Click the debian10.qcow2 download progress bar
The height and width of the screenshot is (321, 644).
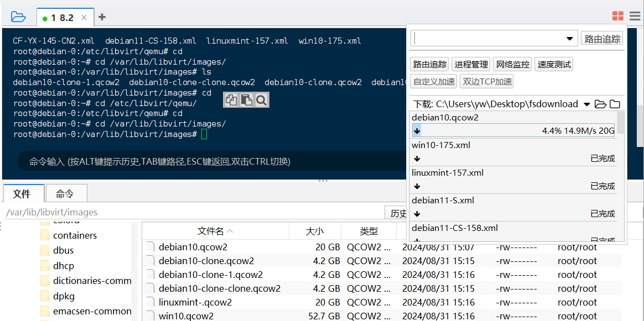click(x=513, y=131)
